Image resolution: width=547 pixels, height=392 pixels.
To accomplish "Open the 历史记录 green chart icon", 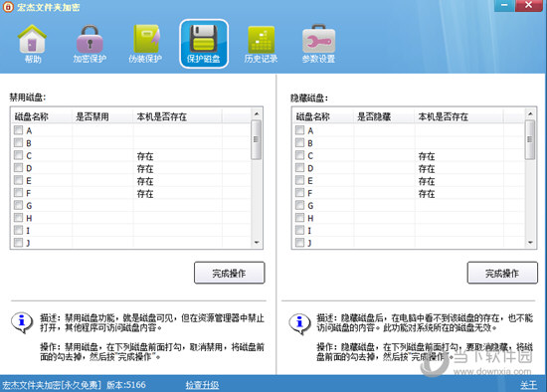I will pyautogui.click(x=261, y=44).
